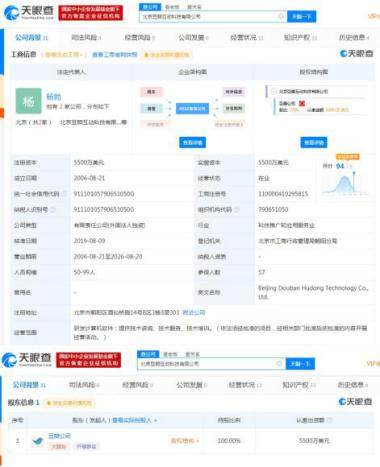Click the search magnifier icon in the 股东信息 page search box
Image resolution: width=380 pixels, height=467 pixels.
click(x=279, y=364)
